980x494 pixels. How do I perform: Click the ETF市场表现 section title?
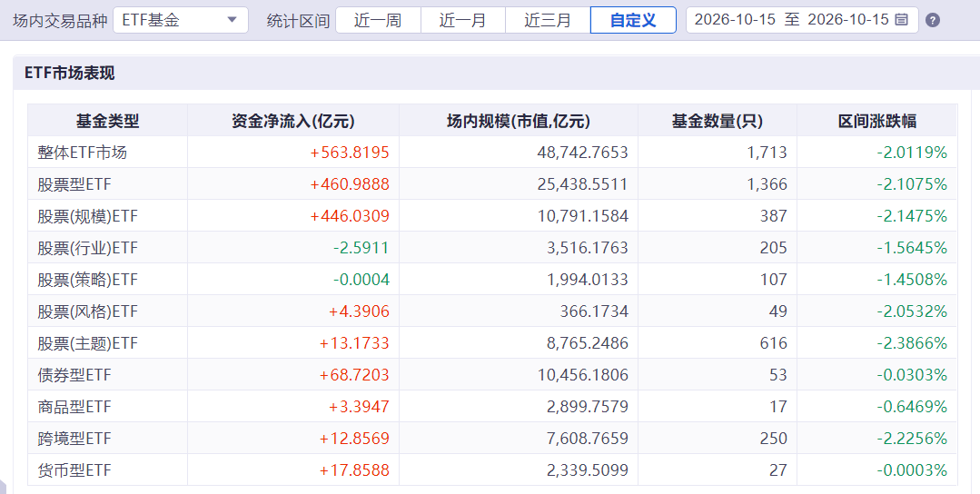tap(69, 73)
